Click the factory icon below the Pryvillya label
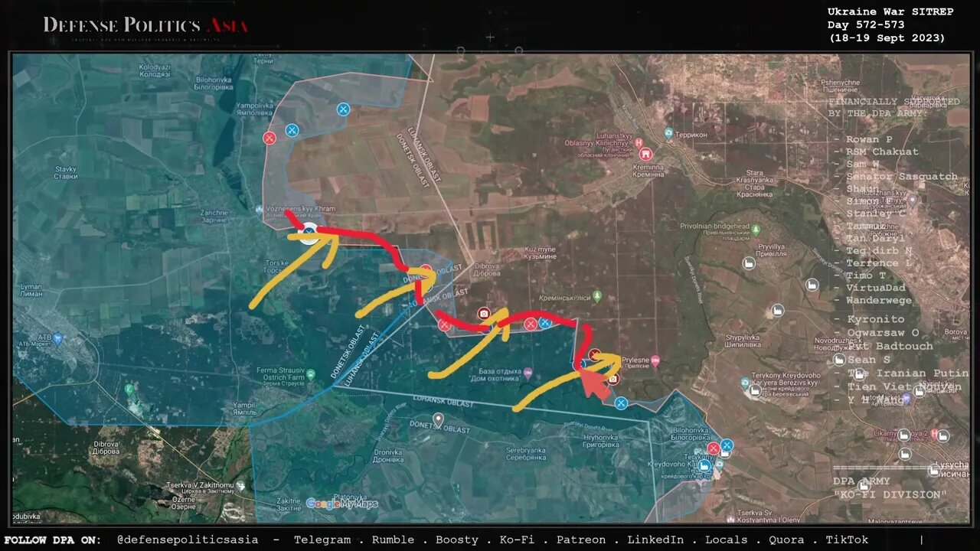 point(749,262)
